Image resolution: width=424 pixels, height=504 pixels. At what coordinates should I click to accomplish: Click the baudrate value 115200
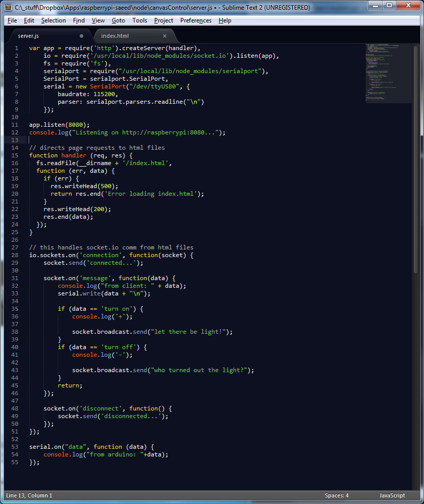pos(104,94)
